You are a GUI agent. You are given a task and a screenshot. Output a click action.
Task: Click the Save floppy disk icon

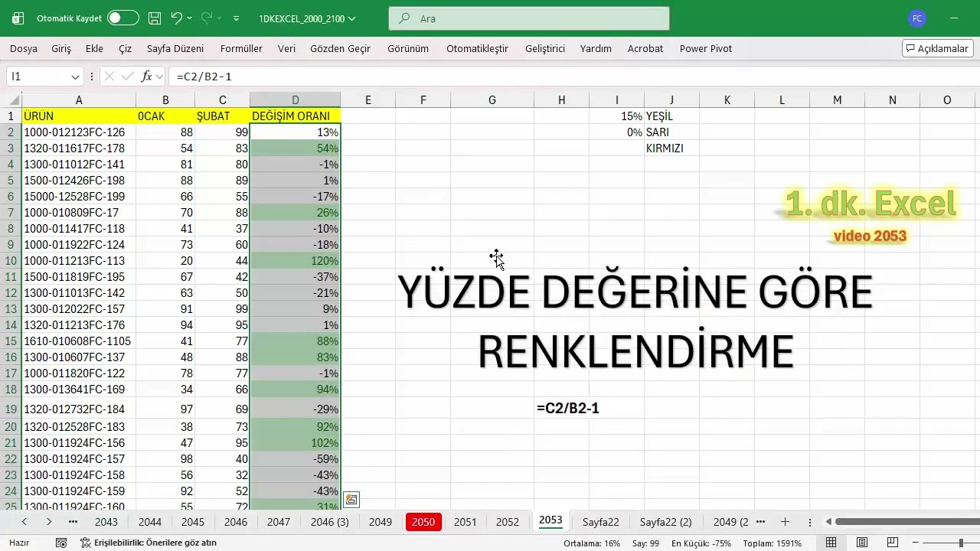(155, 18)
